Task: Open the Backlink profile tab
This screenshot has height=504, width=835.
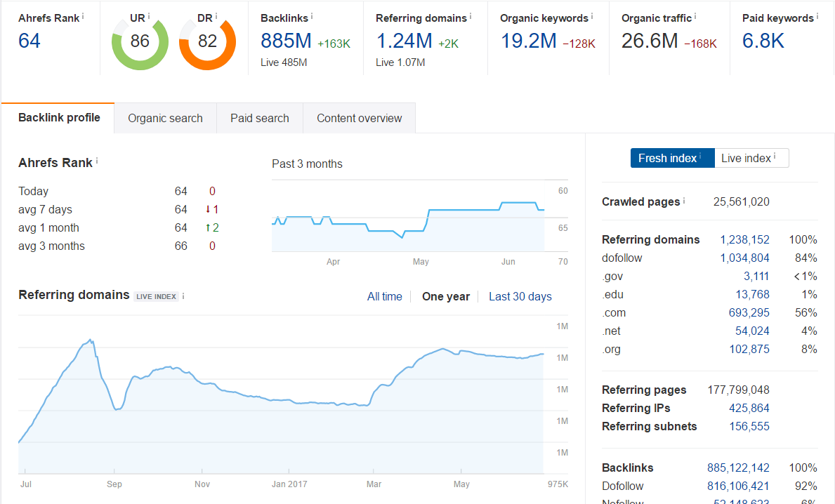Action: point(58,118)
